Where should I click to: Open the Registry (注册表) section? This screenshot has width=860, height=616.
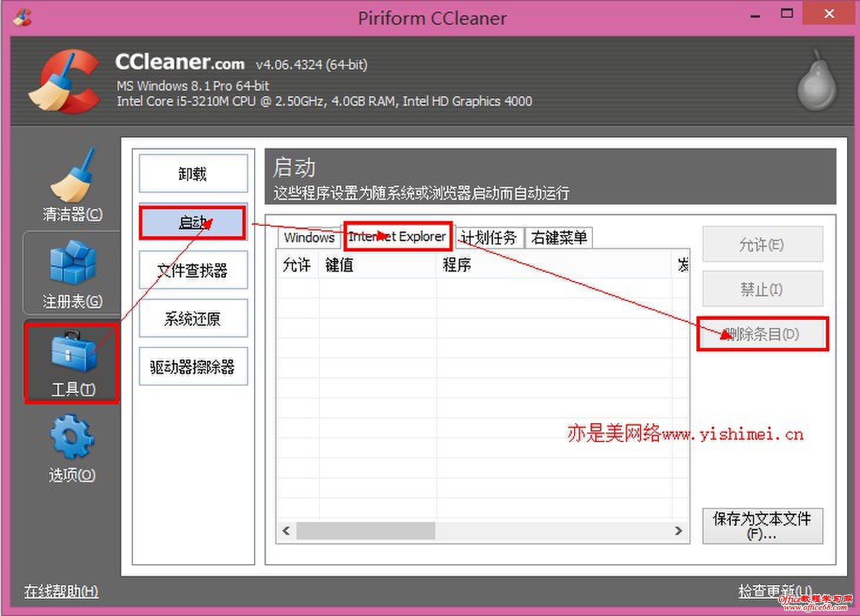tap(71, 270)
